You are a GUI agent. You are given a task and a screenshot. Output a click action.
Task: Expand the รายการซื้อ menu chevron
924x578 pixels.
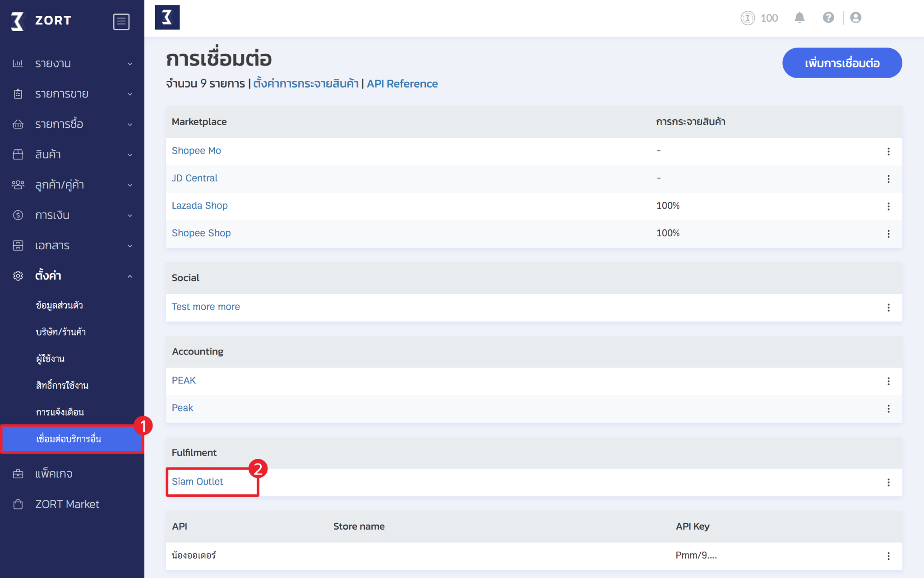pos(130,124)
